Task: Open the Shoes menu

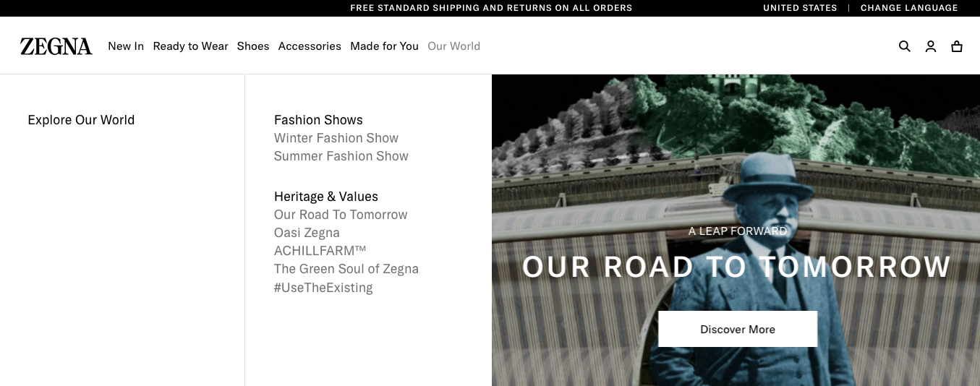Action: [253, 46]
